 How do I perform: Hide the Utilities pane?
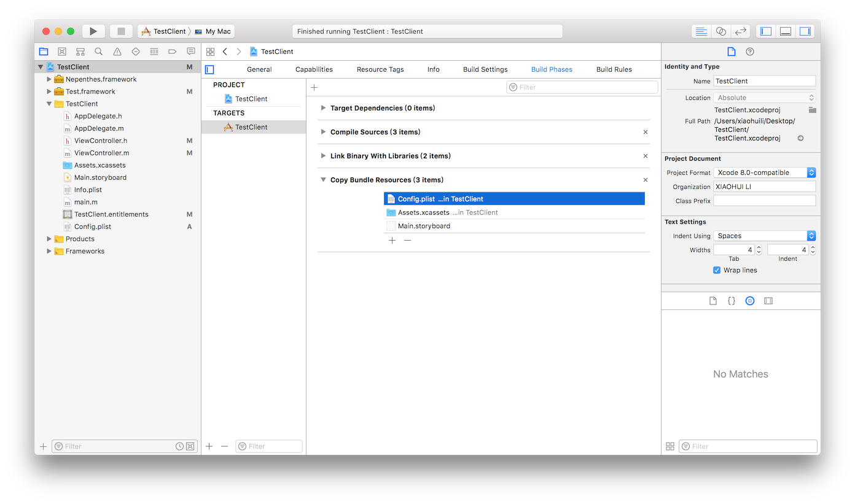tap(805, 31)
